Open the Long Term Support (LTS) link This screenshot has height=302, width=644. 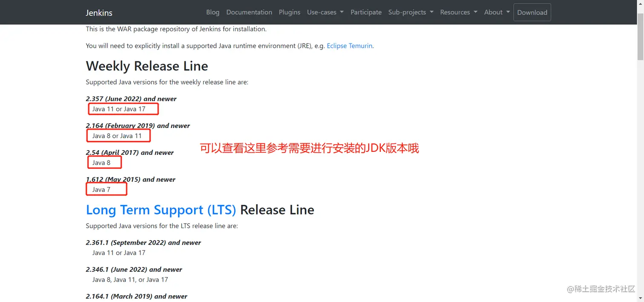tap(161, 210)
